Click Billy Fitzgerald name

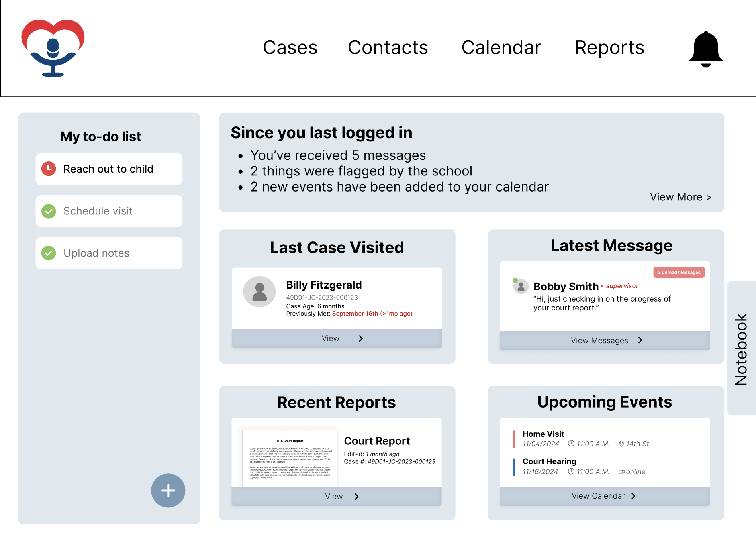tap(324, 285)
